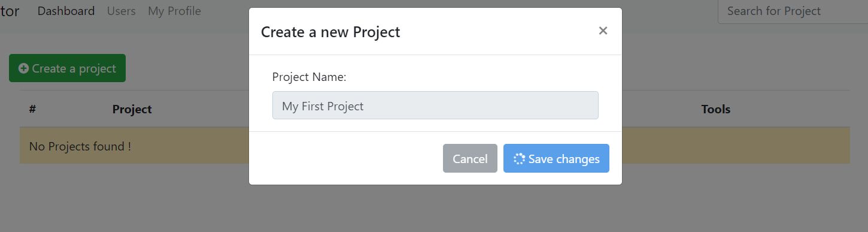Screen dimensions: 868x232
Task: Click the '#' column header
Action: tap(32, 109)
